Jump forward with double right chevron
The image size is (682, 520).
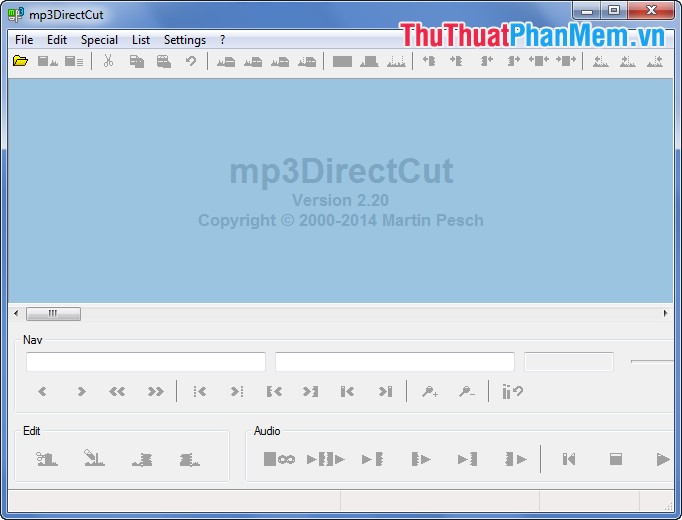(155, 392)
